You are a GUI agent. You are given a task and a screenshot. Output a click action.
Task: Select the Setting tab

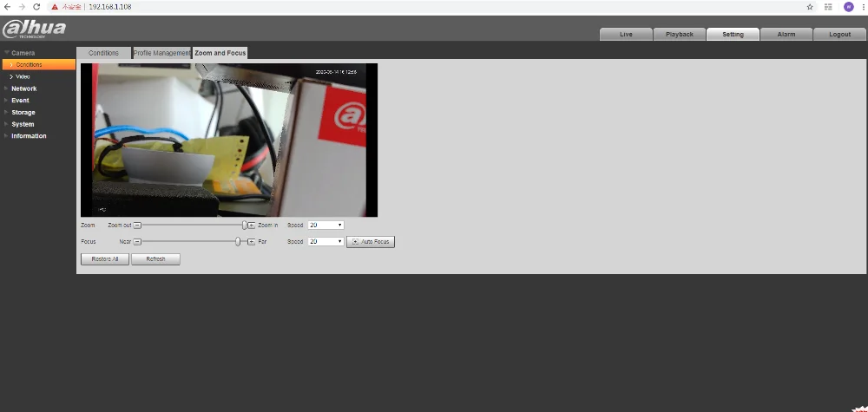point(733,35)
